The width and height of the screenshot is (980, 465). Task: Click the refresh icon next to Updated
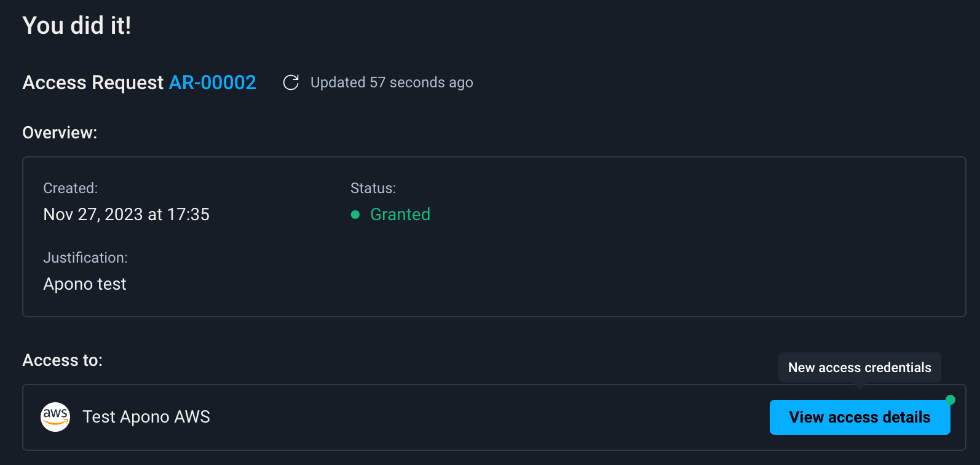291,82
